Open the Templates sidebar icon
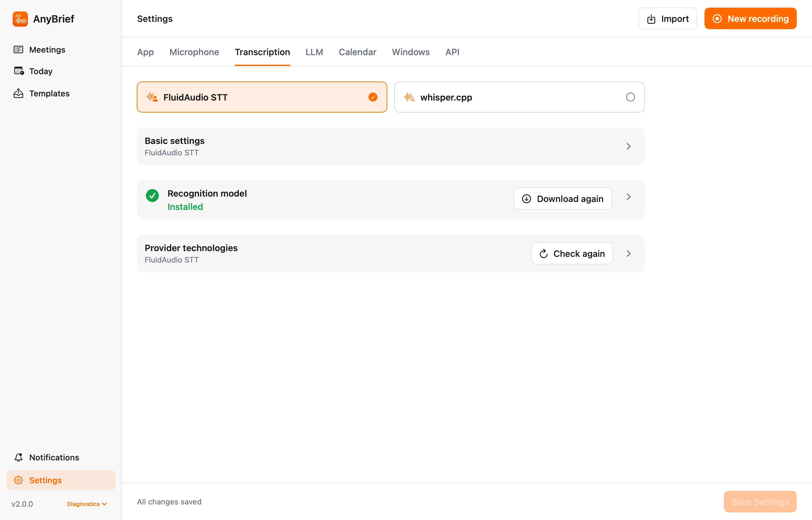This screenshot has width=812, height=520. point(18,93)
